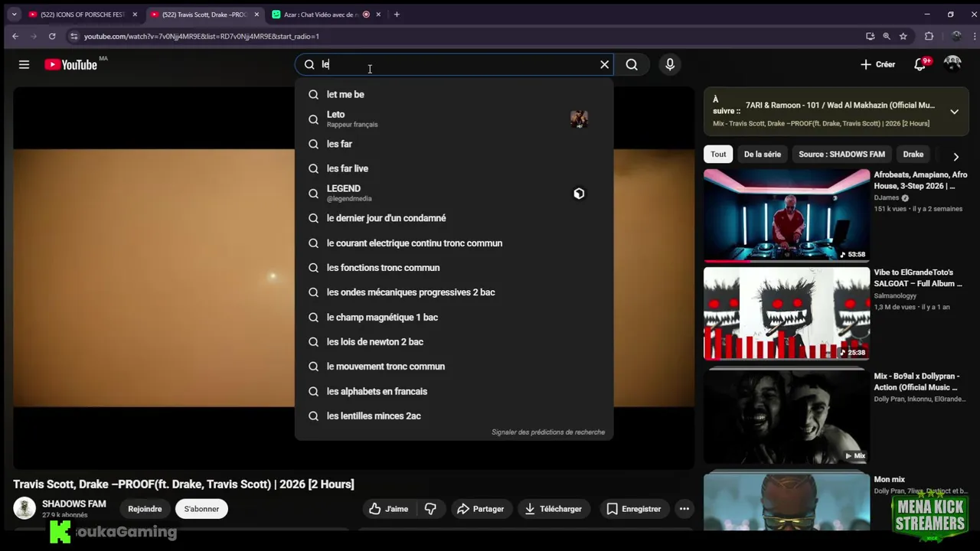
Task: Choose suggestion "le dernier jour d'un condamné"
Action: [x=454, y=218]
